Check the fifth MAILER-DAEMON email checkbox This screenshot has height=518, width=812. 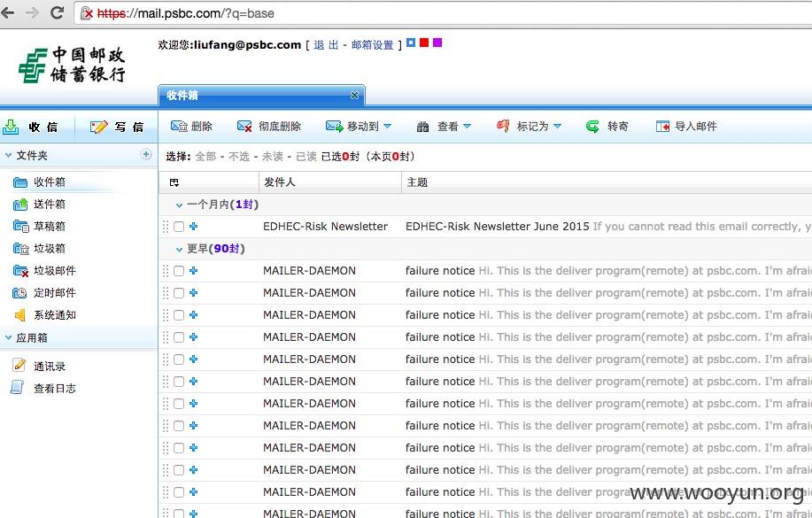tap(179, 360)
